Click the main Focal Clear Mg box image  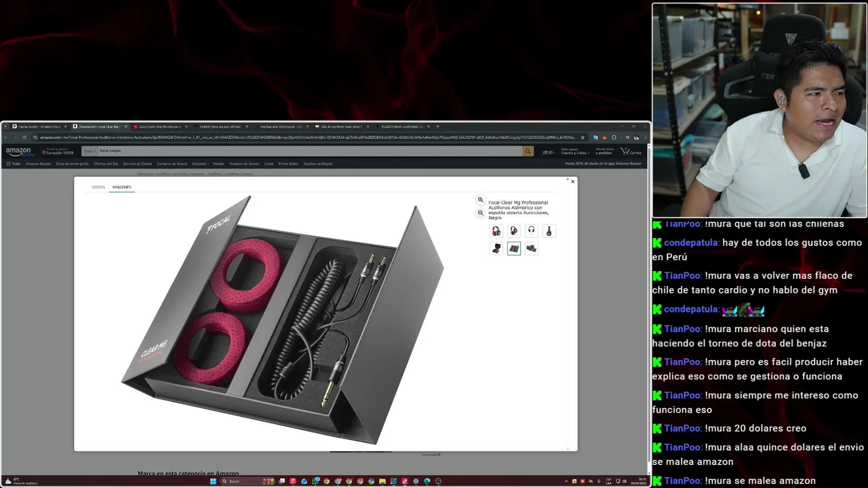pyautogui.click(x=283, y=320)
